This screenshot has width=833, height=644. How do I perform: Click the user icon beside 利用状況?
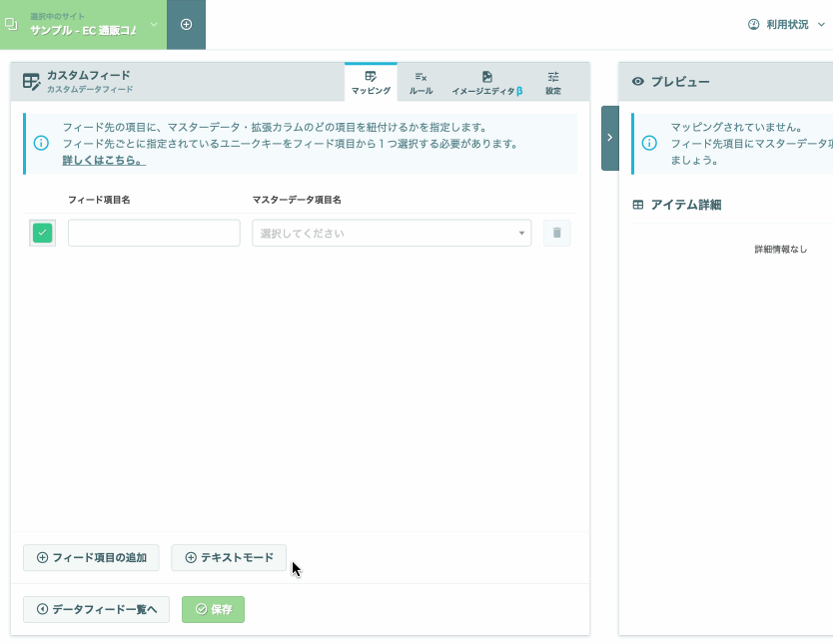754,24
